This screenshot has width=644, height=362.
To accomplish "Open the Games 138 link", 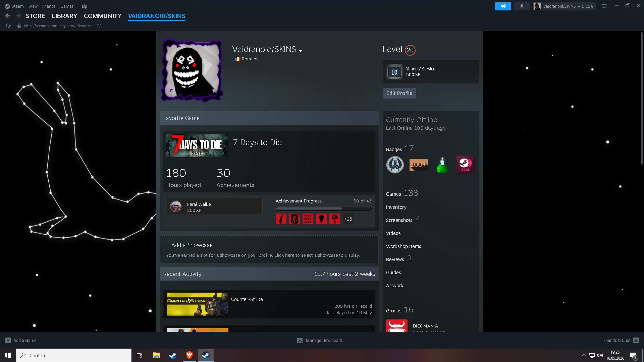I will [402, 193].
